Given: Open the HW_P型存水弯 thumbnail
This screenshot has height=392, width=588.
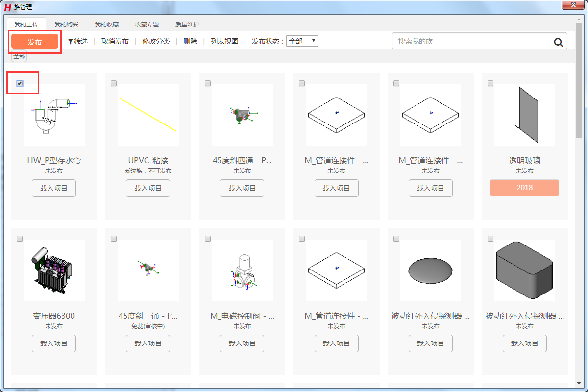Looking at the screenshot, I should point(54,115).
